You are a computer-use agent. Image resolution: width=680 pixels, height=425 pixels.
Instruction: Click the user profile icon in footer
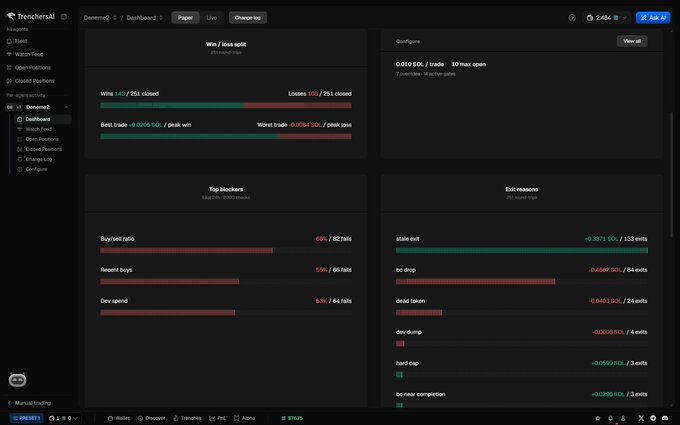pos(623,418)
